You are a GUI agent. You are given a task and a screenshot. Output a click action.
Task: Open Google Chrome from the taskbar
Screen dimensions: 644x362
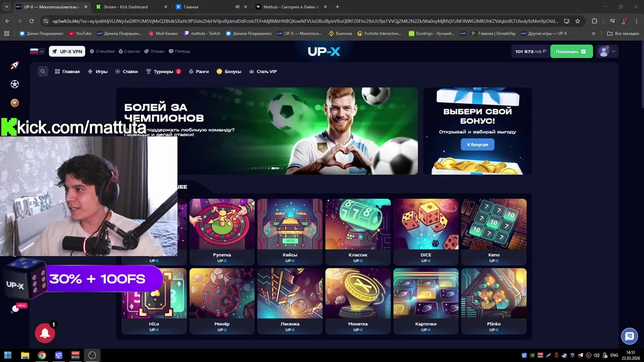pos(42,355)
